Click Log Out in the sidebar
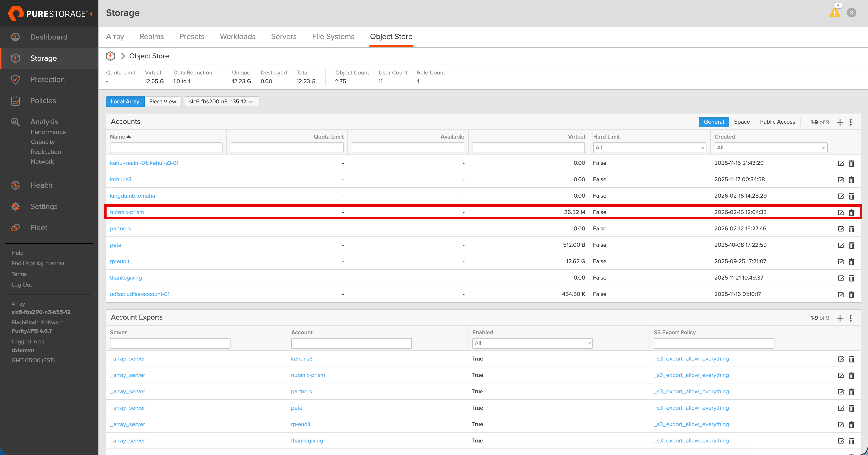Image resolution: width=868 pixels, height=455 pixels. click(21, 285)
